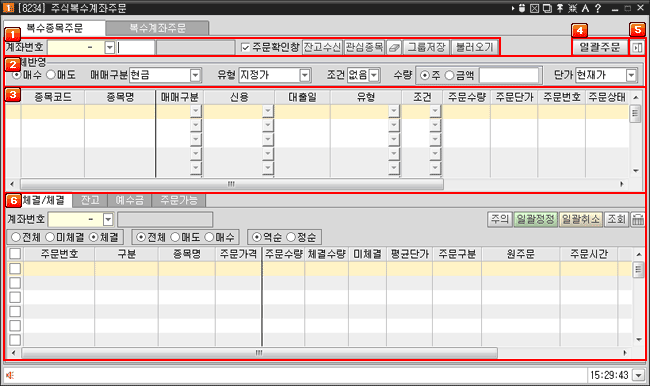Open the status bar time dropdown arrow
This screenshot has width=650, height=386.
coord(638,376)
